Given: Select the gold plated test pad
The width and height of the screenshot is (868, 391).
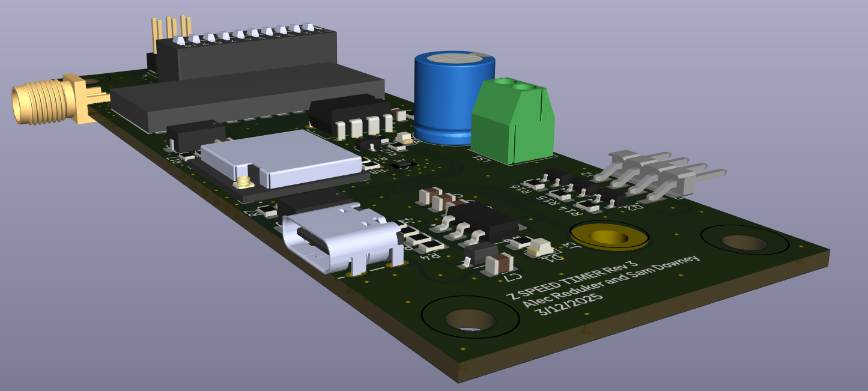Looking at the screenshot, I should [609, 237].
